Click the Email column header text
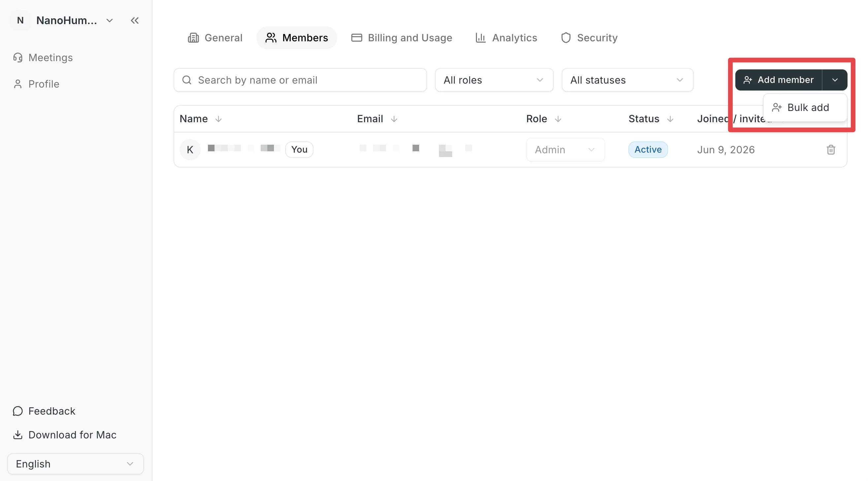 point(370,119)
